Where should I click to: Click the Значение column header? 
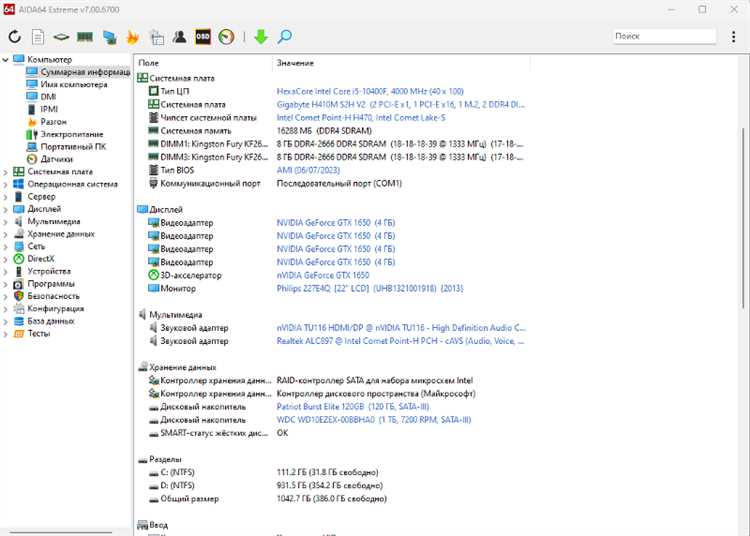(x=294, y=63)
